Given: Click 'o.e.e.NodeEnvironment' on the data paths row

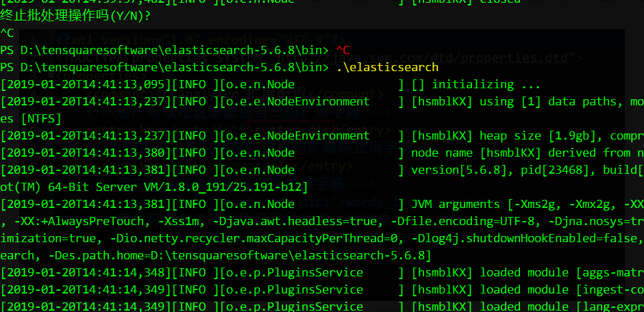Looking at the screenshot, I should coord(298,102).
